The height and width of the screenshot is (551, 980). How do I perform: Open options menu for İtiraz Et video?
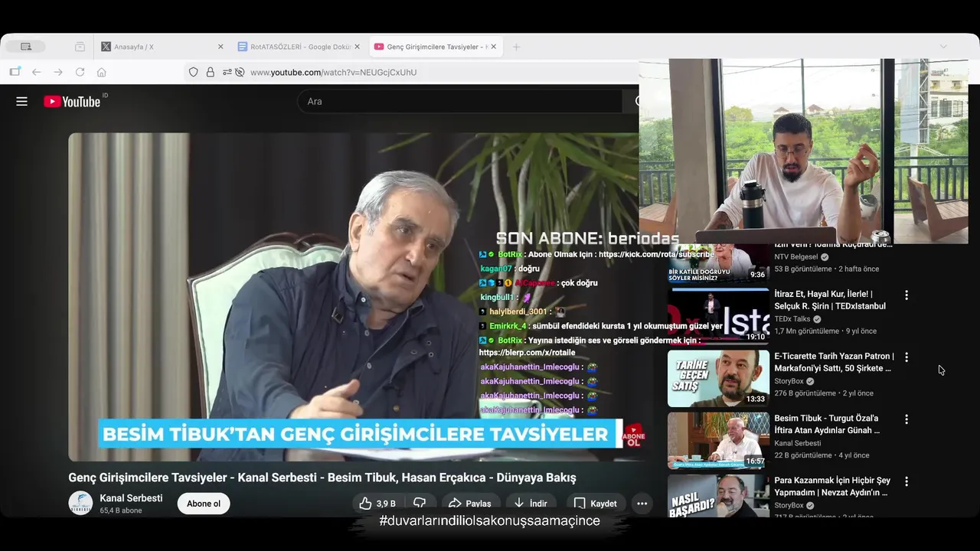tap(906, 295)
